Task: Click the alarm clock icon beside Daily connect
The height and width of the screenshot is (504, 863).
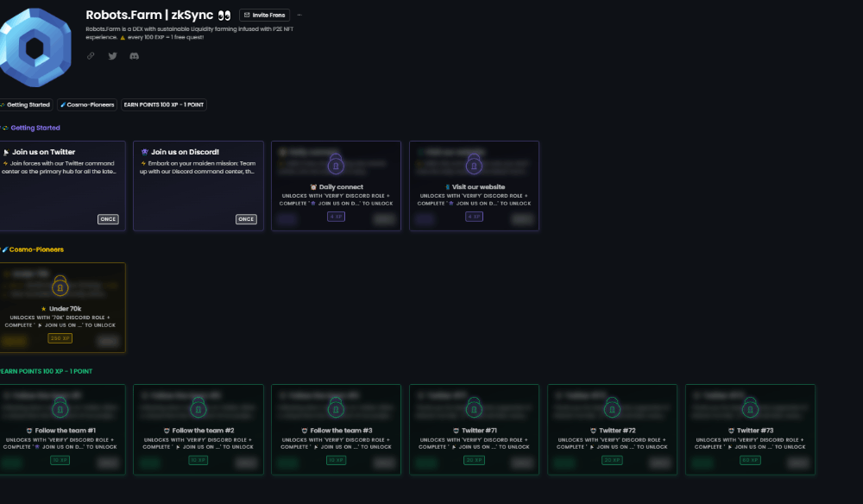Action: (313, 187)
